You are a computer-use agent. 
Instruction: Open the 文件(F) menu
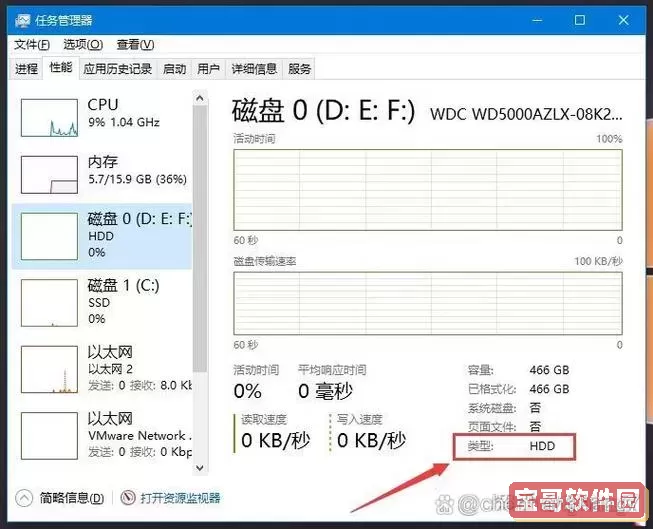point(32,44)
